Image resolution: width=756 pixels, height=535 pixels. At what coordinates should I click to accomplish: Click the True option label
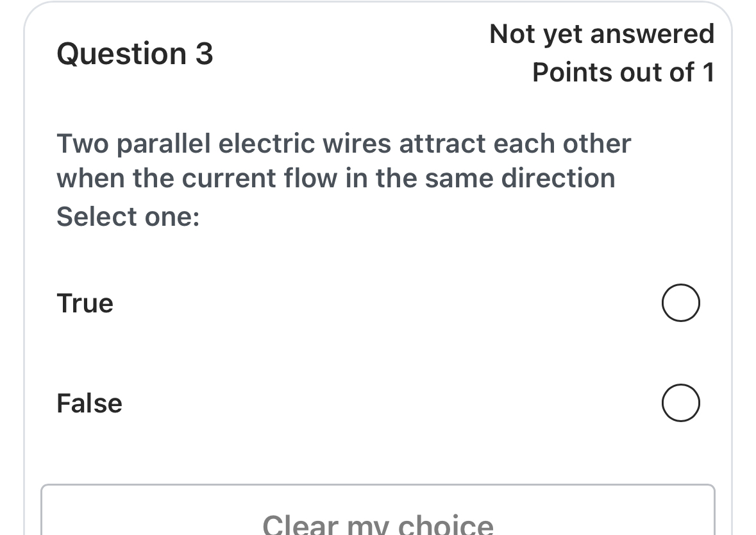[85, 302]
